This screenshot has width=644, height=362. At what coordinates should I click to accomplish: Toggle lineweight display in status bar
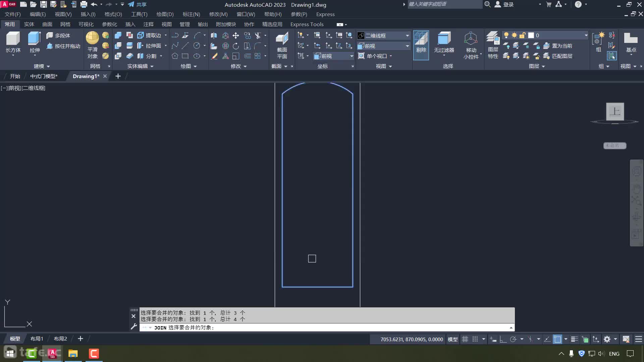tap(574, 339)
